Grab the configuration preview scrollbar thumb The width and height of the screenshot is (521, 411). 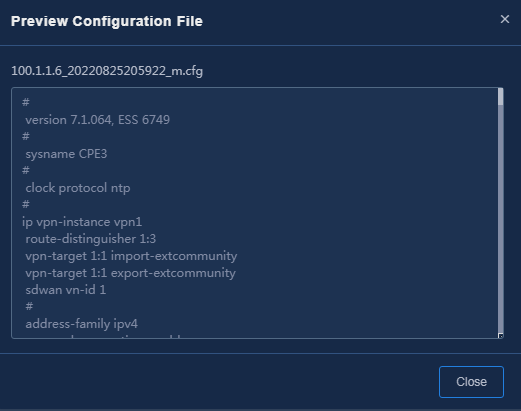click(500, 97)
